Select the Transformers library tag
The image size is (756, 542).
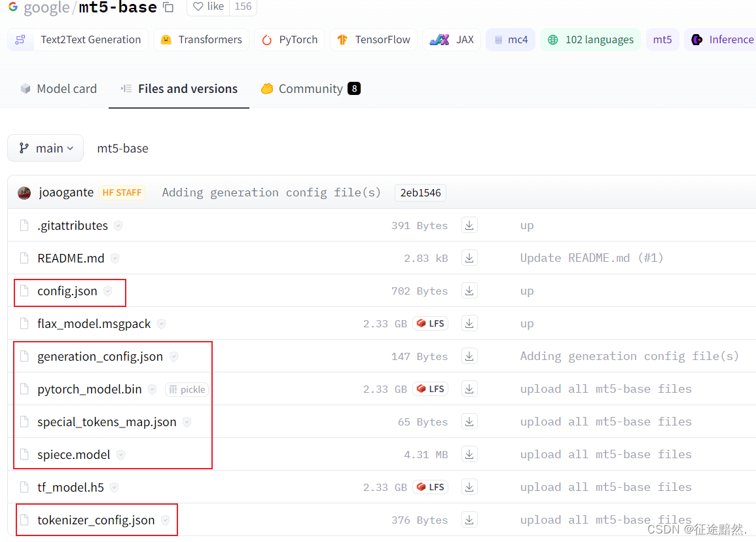coord(201,39)
